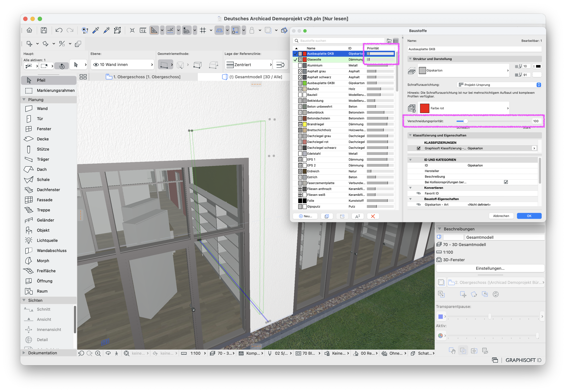566x392 pixels.
Task: Select the Decke tool
Action: click(49, 139)
